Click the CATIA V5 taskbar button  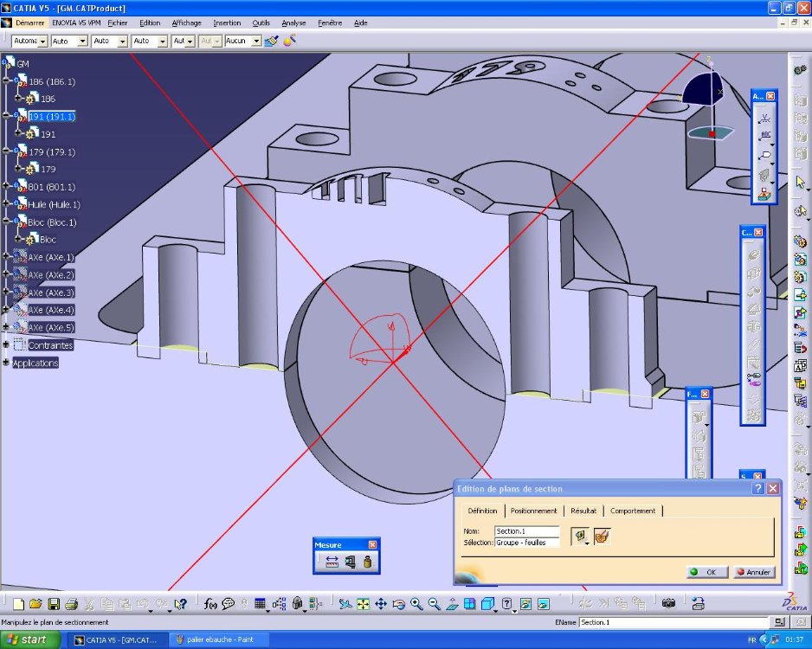coord(118,639)
